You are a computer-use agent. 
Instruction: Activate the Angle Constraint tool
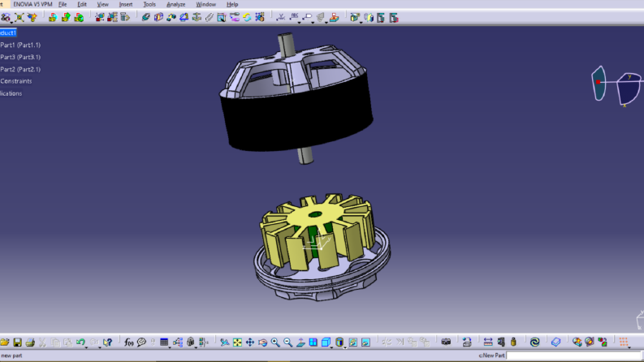[x=184, y=17]
